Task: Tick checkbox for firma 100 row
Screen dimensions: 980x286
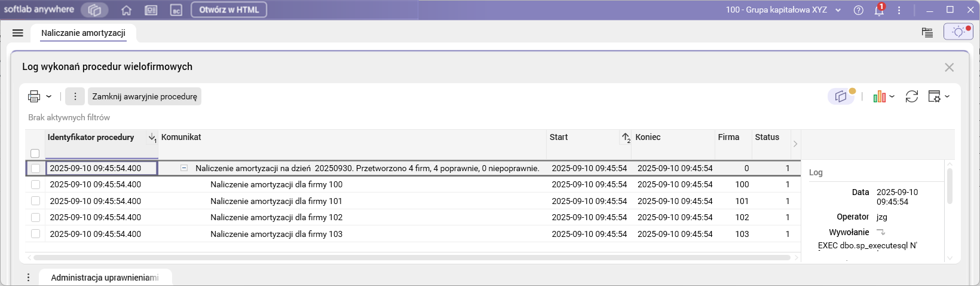Action: tap(36, 185)
